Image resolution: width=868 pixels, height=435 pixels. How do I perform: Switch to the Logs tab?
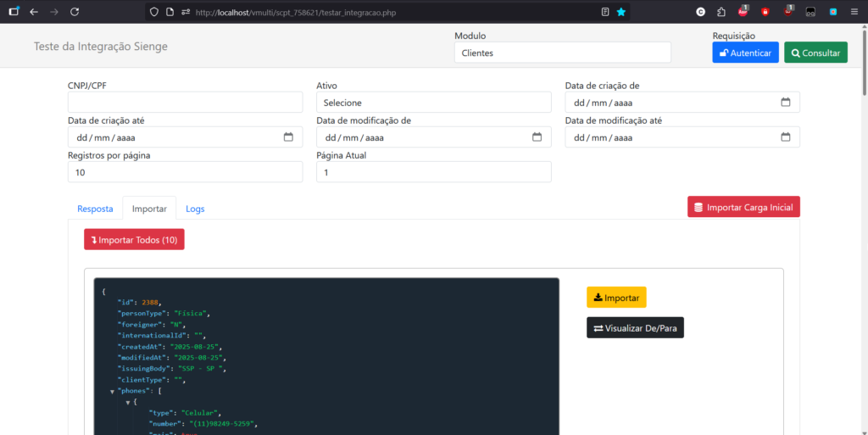[x=195, y=209]
